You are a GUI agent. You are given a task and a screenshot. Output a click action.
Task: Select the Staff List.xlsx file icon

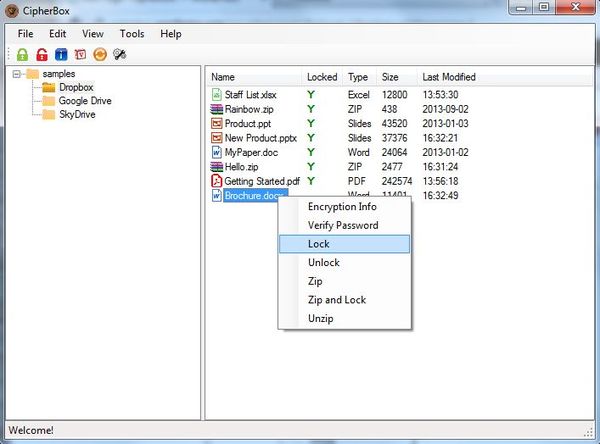(217, 94)
